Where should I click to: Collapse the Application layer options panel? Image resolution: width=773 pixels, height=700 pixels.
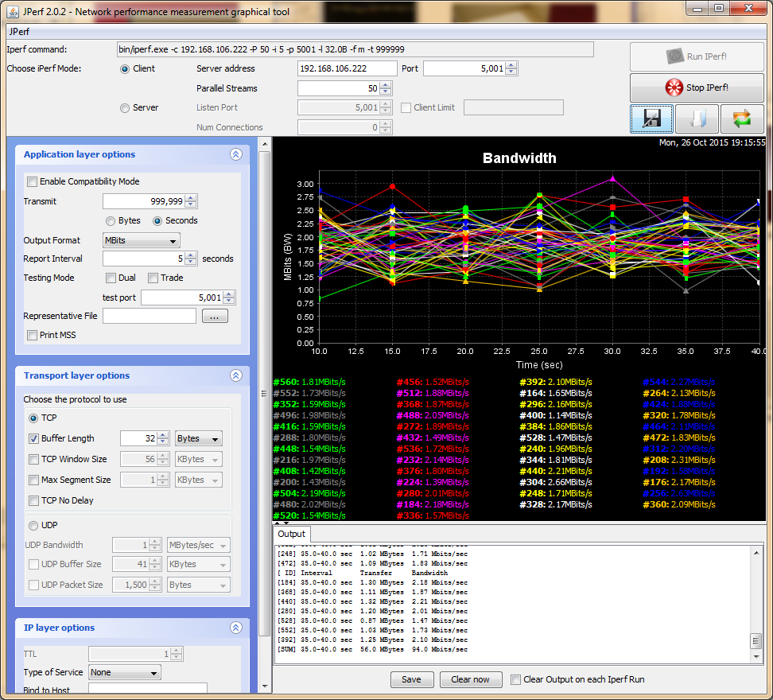point(235,155)
